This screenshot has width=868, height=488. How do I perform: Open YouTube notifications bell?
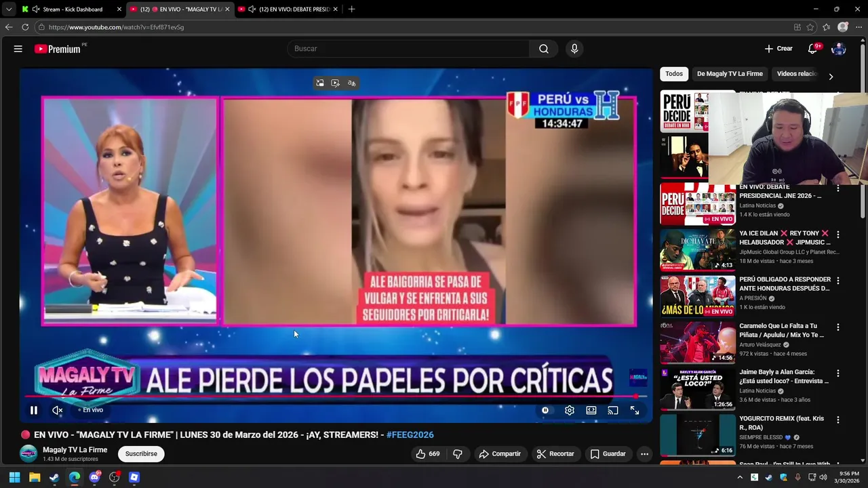coord(812,49)
